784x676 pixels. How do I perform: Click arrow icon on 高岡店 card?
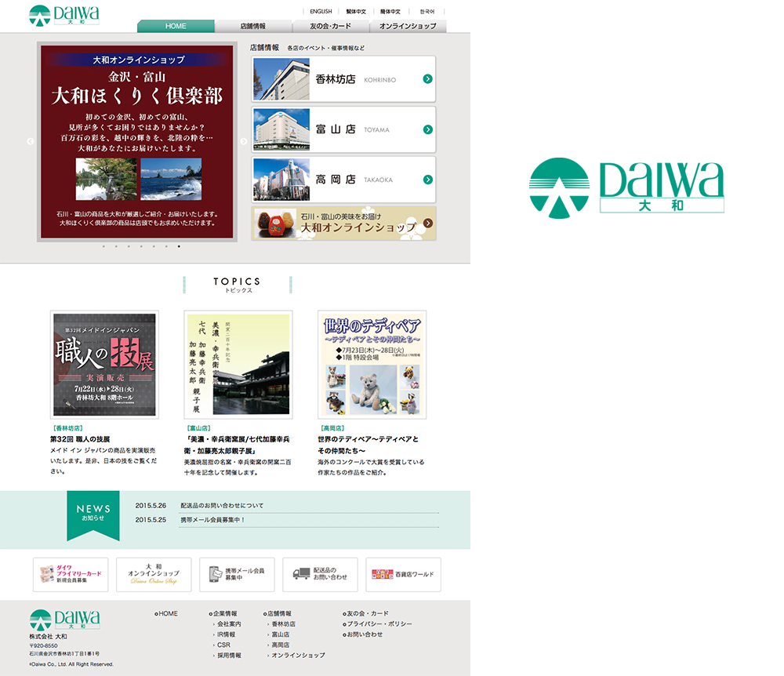(427, 180)
